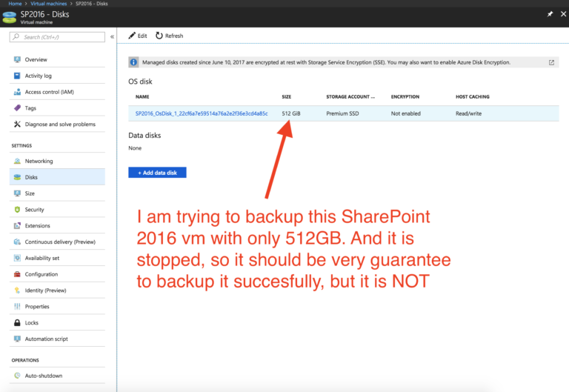The height and width of the screenshot is (392, 569).
Task: Open the external link icon in info banner
Action: (551, 62)
